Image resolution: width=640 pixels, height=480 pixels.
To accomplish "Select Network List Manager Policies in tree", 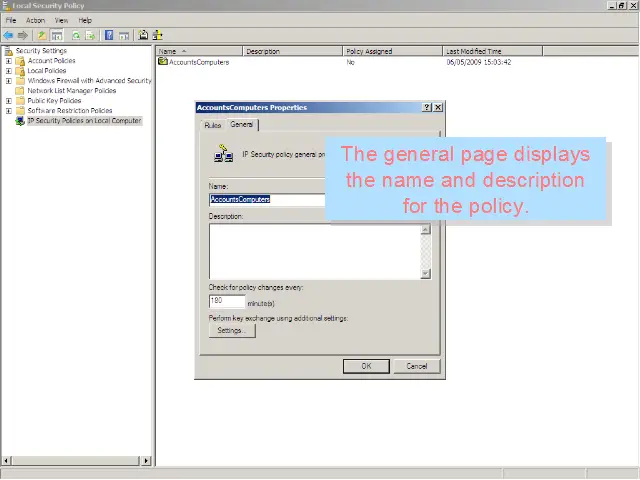I will 71,91.
